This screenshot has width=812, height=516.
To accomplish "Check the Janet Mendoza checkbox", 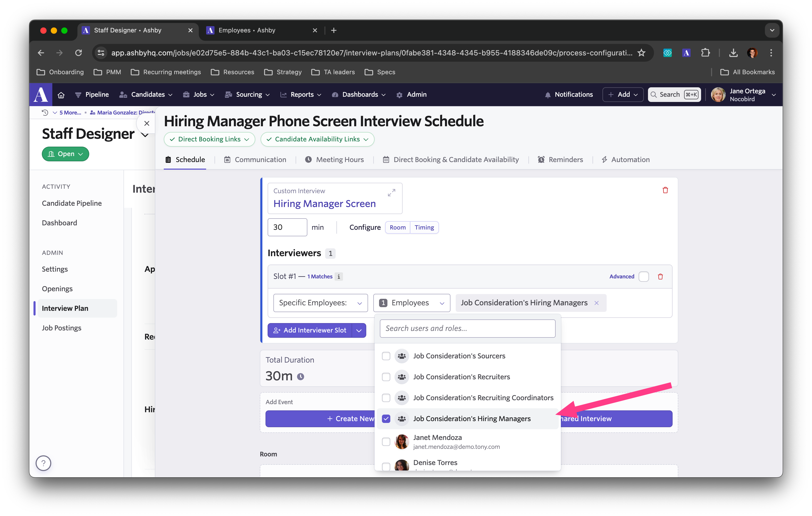I will pyautogui.click(x=386, y=442).
